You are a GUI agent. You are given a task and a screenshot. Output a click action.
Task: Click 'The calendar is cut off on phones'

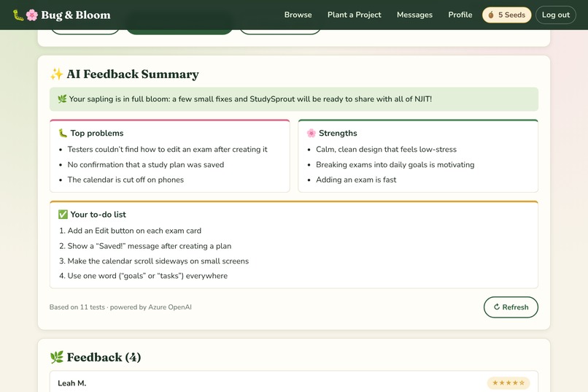(x=125, y=180)
